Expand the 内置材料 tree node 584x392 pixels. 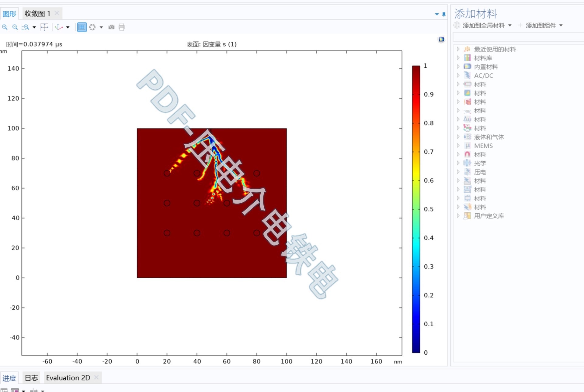tap(458, 67)
